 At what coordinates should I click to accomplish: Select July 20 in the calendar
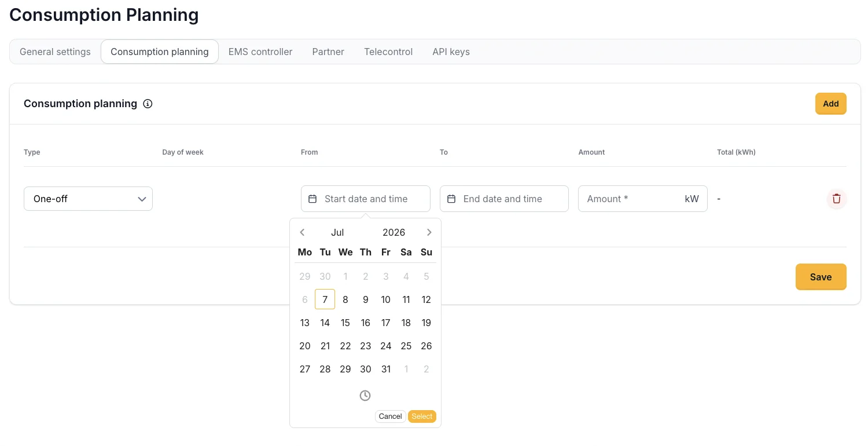pyautogui.click(x=305, y=346)
